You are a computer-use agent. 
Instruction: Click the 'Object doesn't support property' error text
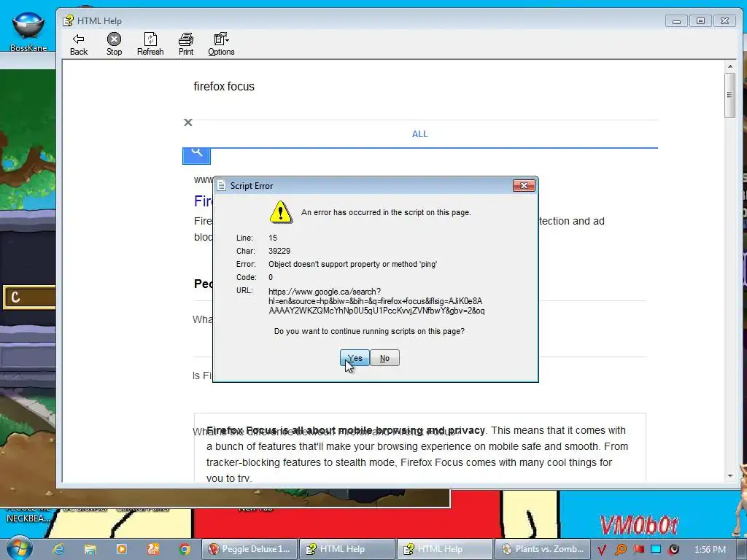coord(352,264)
